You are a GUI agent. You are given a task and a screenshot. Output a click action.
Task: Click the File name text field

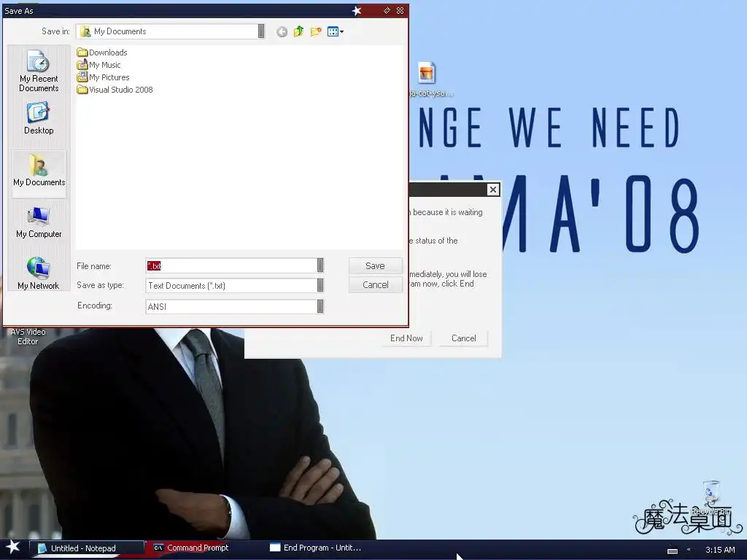(231, 265)
